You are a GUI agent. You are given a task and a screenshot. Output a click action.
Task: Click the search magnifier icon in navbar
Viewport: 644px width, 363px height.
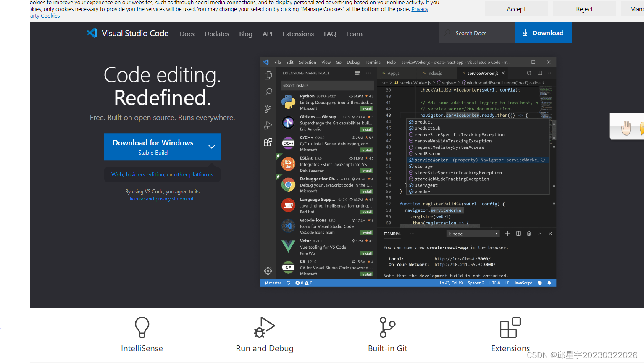[x=448, y=33]
